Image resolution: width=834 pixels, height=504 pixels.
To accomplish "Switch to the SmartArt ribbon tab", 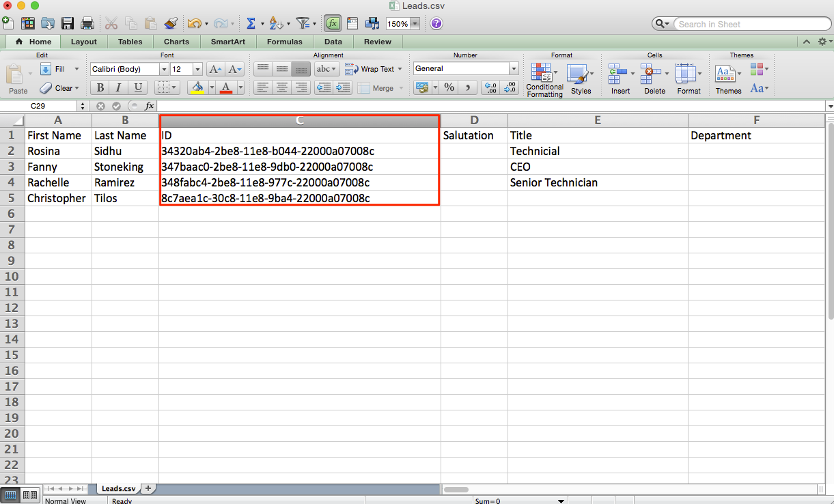I will (x=228, y=42).
